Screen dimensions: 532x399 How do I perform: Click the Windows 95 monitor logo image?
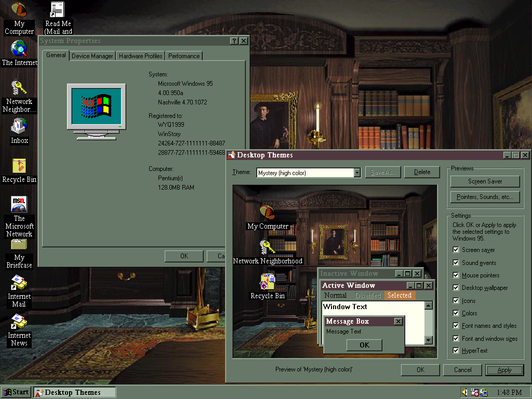click(x=97, y=112)
